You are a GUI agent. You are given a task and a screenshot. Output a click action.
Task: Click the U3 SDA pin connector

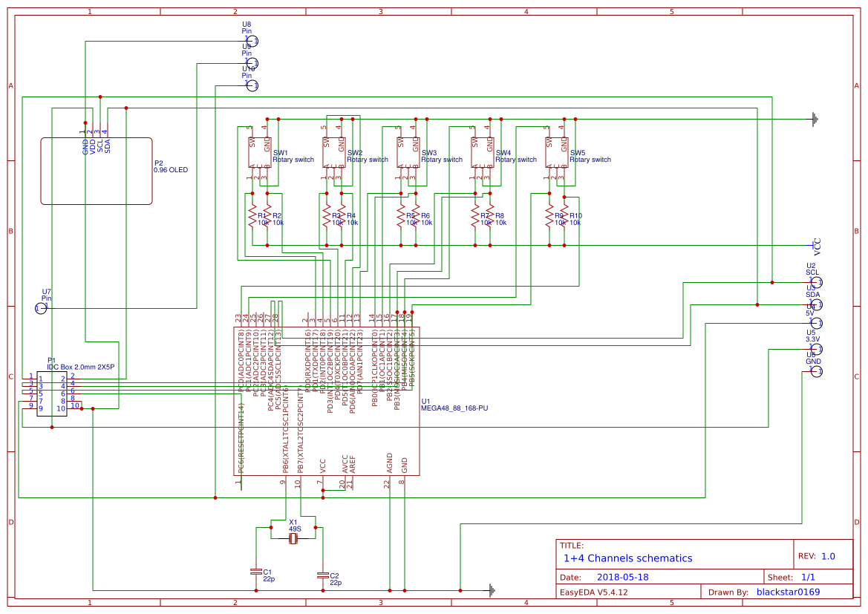[815, 304]
